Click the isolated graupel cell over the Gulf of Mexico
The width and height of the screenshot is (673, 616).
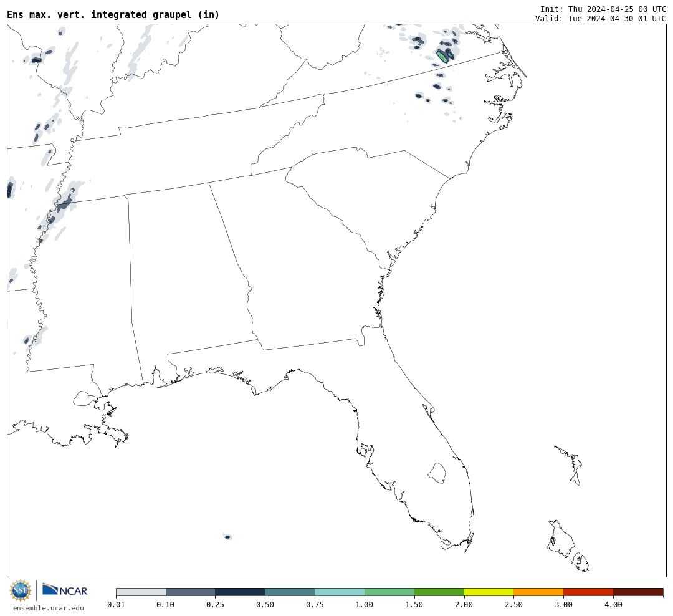pyautogui.click(x=227, y=537)
